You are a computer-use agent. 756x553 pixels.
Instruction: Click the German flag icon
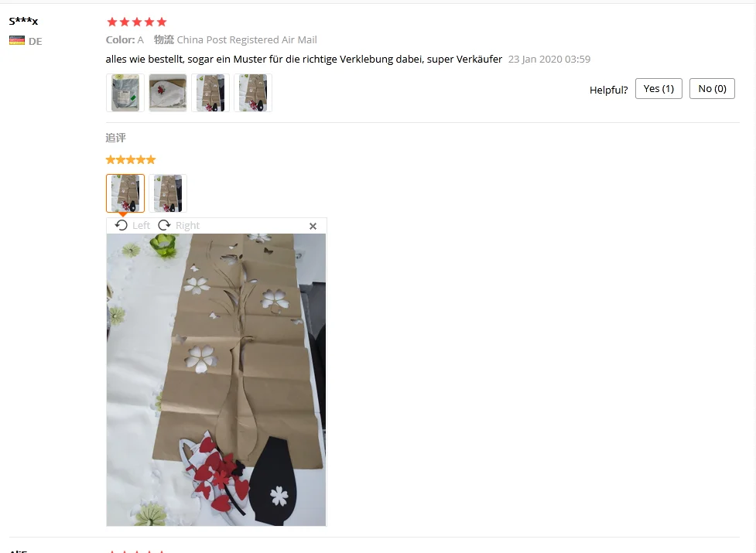tap(17, 40)
